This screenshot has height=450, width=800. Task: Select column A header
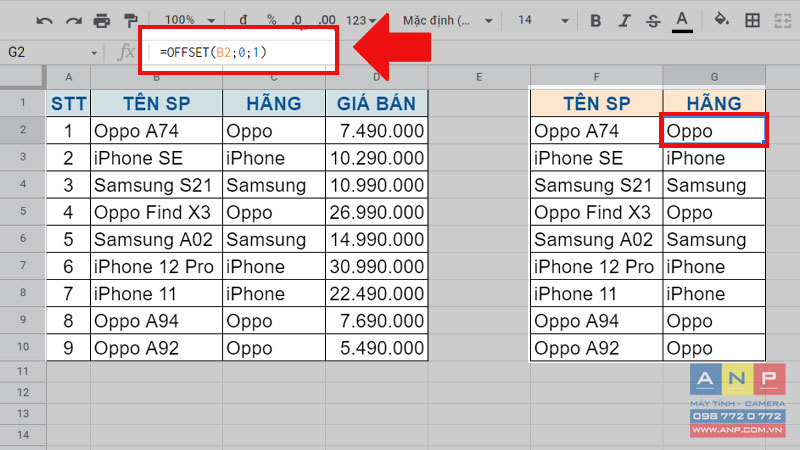[68, 77]
